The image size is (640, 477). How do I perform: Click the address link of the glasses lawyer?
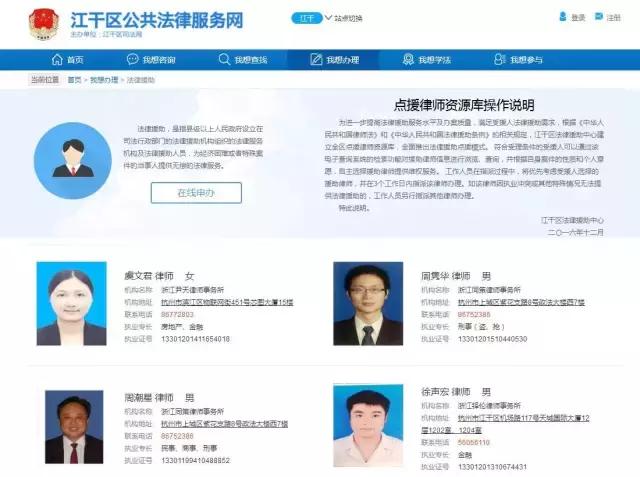pos(521,302)
